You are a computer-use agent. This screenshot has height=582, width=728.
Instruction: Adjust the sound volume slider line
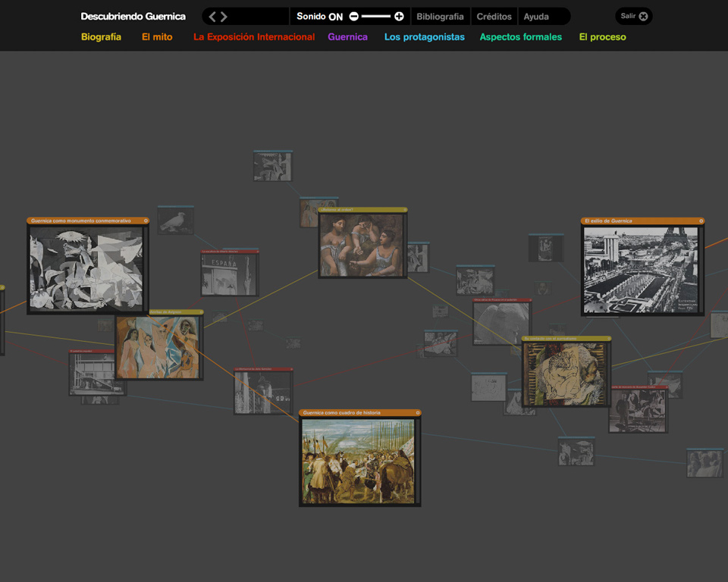pos(376,17)
